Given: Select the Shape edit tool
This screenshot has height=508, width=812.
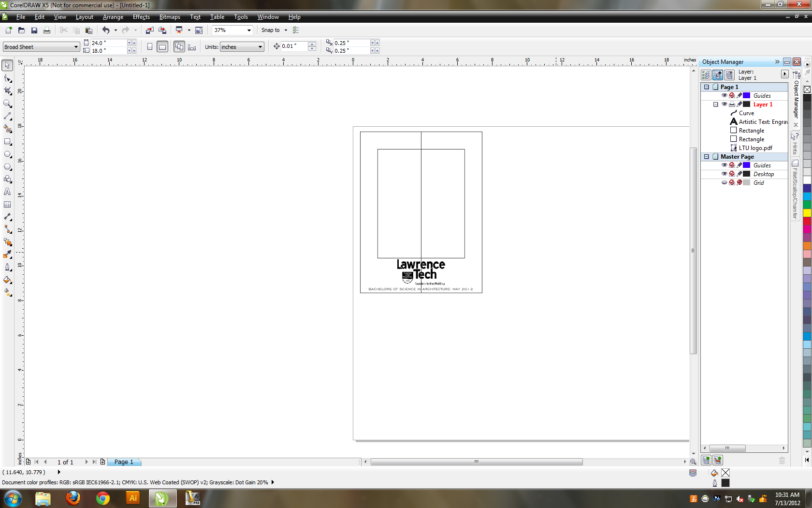Looking at the screenshot, I should tap(7, 78).
